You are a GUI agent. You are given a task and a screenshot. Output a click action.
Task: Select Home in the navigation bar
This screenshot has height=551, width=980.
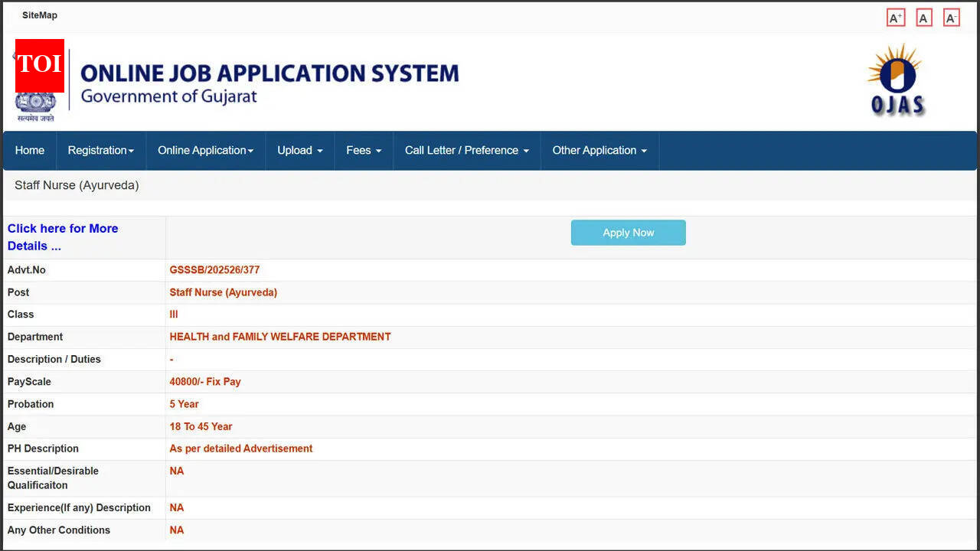(x=29, y=150)
